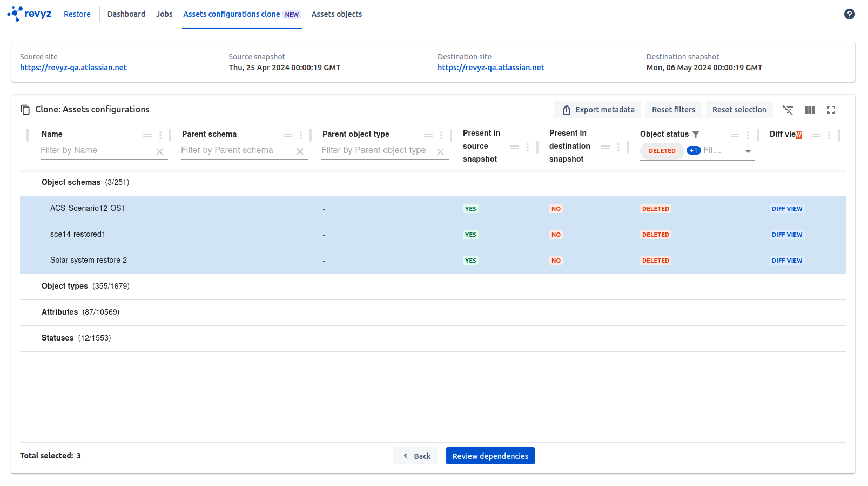This screenshot has height=486, width=868.
Task: Deselect the sce14-restored1 row
Action: 433,235
